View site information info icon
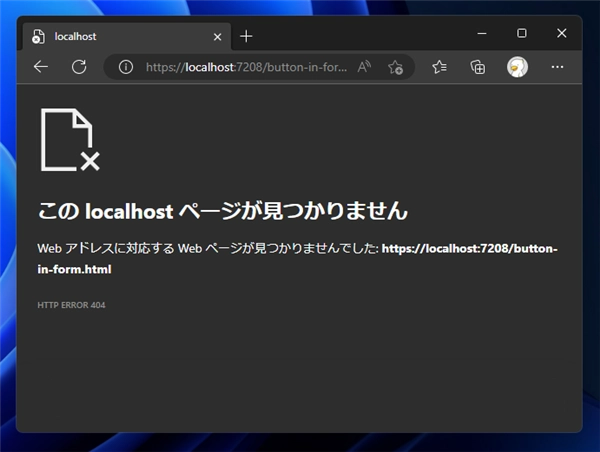Screen dimensions: 600x452 pyautogui.click(x=126, y=67)
